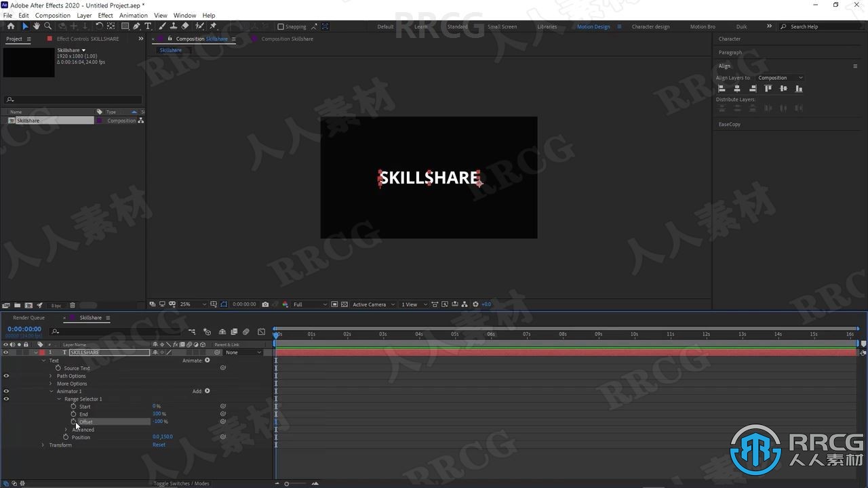Select the Home icon in toolbar
The height and width of the screenshot is (488, 868).
tap(10, 26)
